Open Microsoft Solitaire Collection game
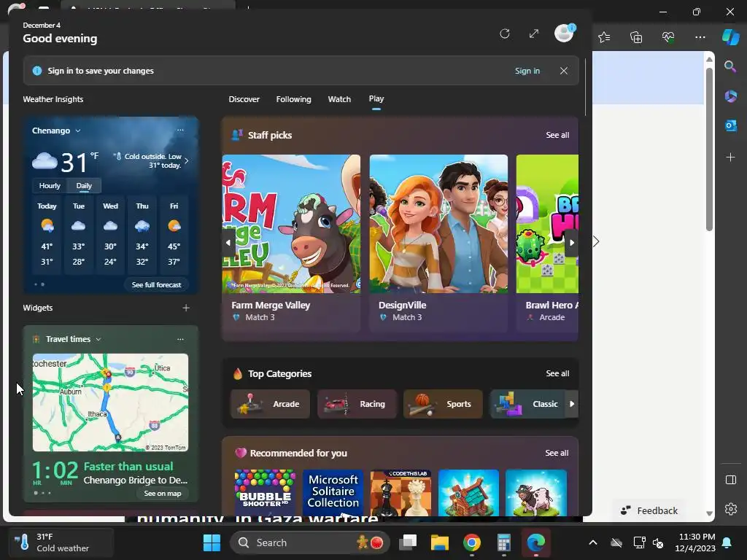The image size is (747, 560). 333,492
